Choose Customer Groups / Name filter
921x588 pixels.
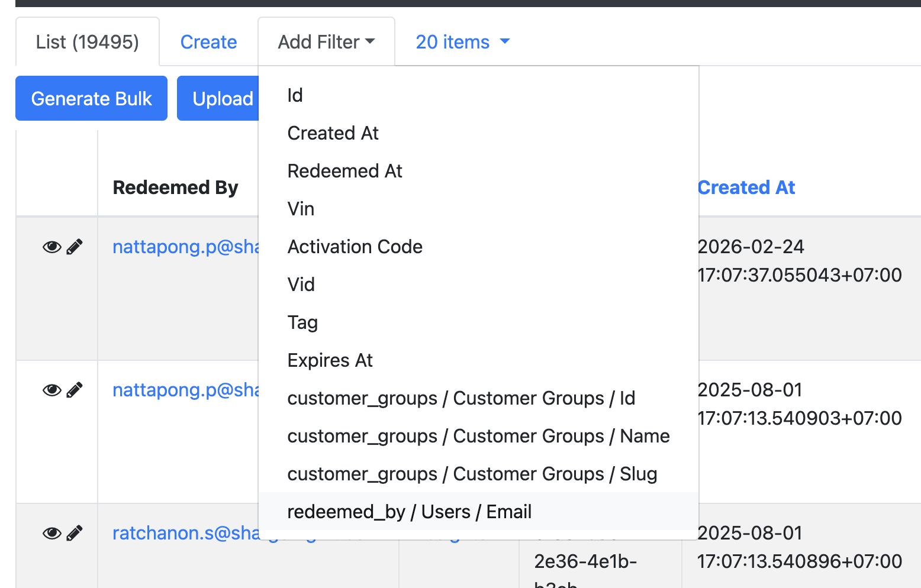pos(478,436)
